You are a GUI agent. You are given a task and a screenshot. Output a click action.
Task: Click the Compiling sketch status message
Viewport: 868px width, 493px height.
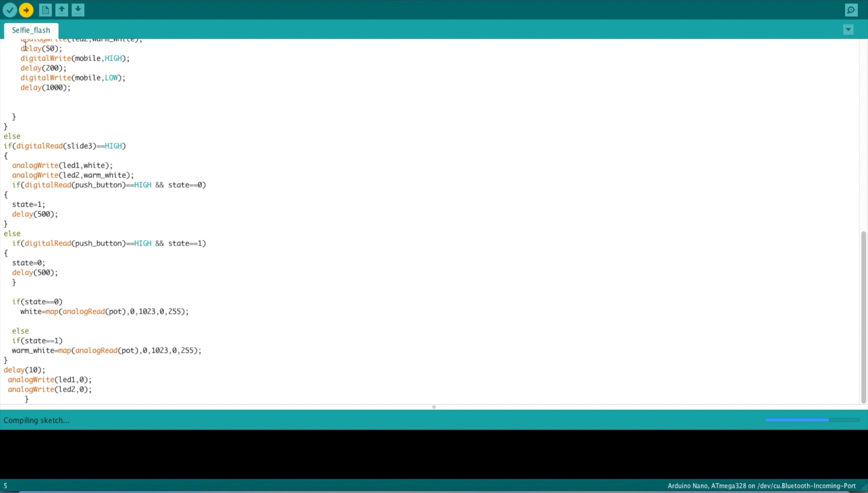click(x=37, y=420)
